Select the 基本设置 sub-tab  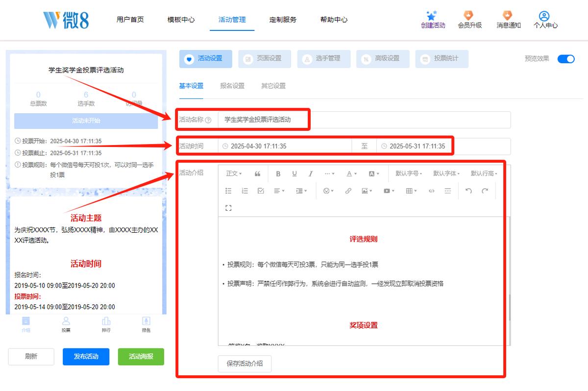[x=191, y=86]
